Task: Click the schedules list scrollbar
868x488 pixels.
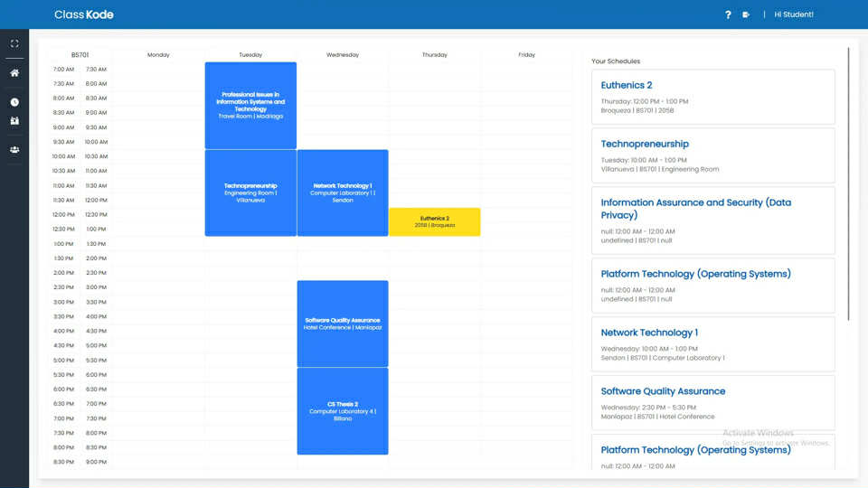Action: [848, 181]
